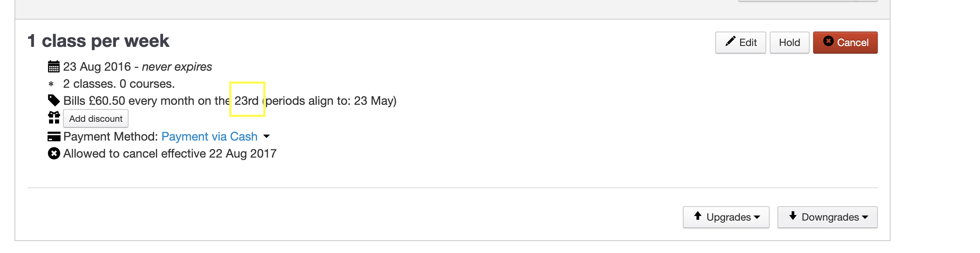Screen dimensions: 980x253
Task: Expand the Downgrades dropdown
Action: point(827,217)
